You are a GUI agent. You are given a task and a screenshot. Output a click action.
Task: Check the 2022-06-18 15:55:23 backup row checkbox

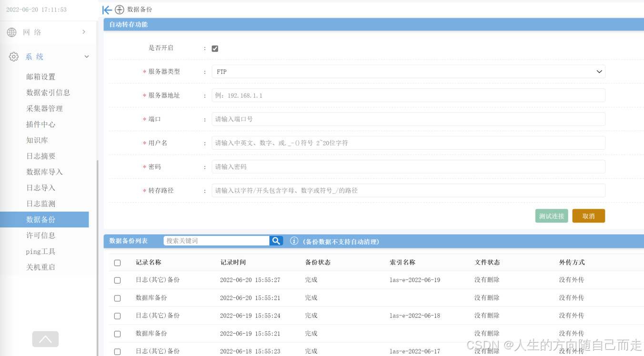118,352
